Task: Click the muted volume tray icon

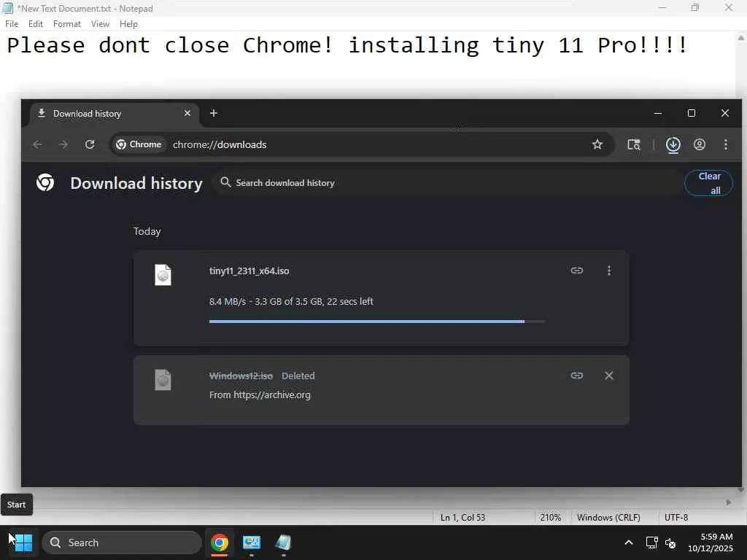Action: coord(670,542)
